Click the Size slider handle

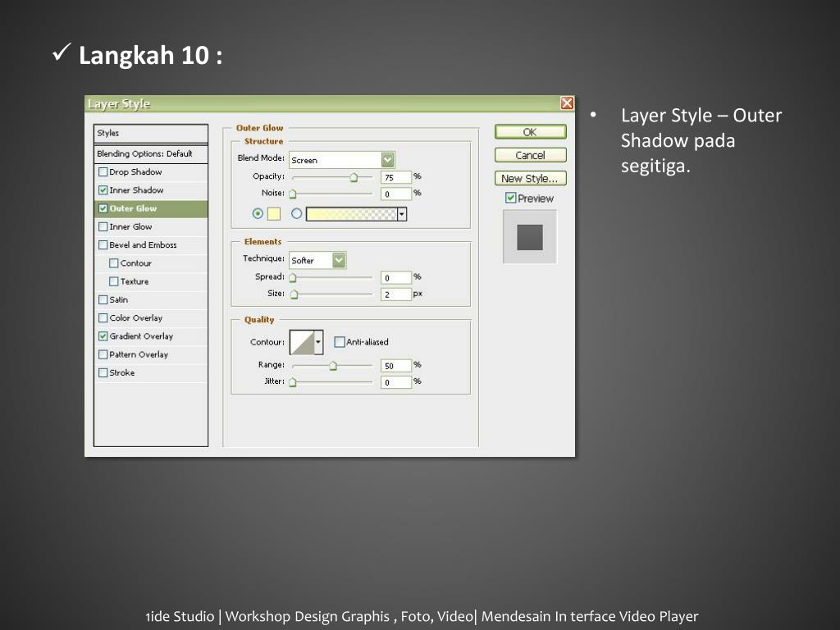(294, 294)
